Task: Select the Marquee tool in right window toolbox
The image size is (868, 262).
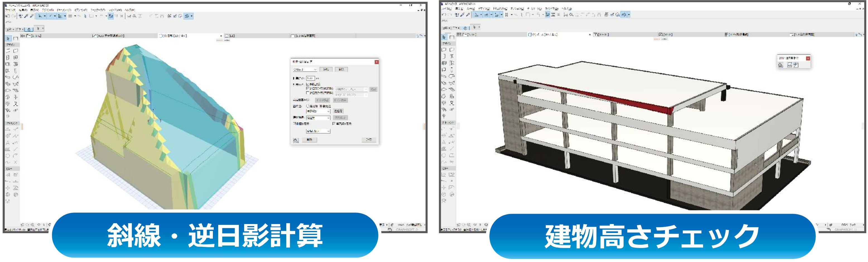Action: [452, 37]
